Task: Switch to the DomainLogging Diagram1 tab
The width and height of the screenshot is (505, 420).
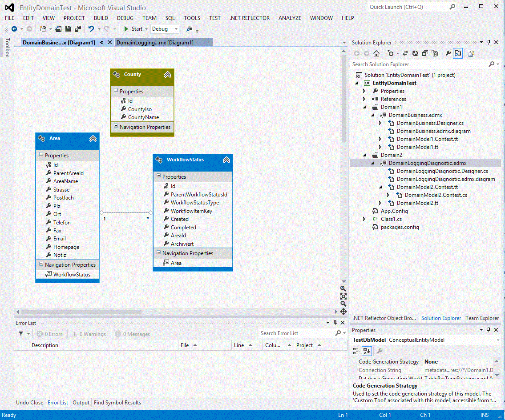Action: [155, 43]
